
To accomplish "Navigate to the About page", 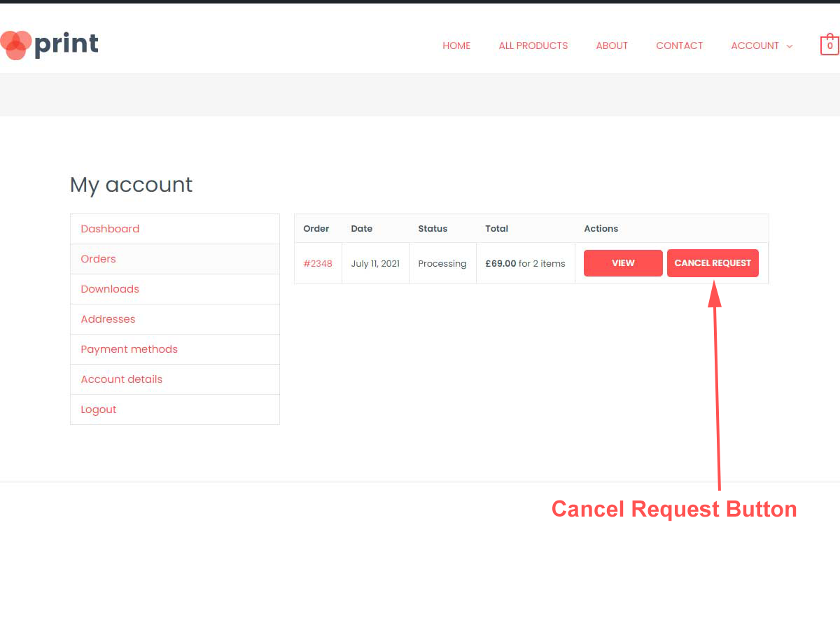I will (612, 45).
